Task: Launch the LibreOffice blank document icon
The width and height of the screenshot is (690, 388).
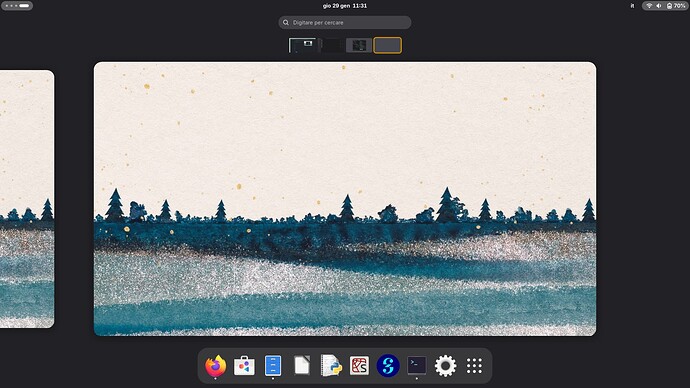Action: 302,366
